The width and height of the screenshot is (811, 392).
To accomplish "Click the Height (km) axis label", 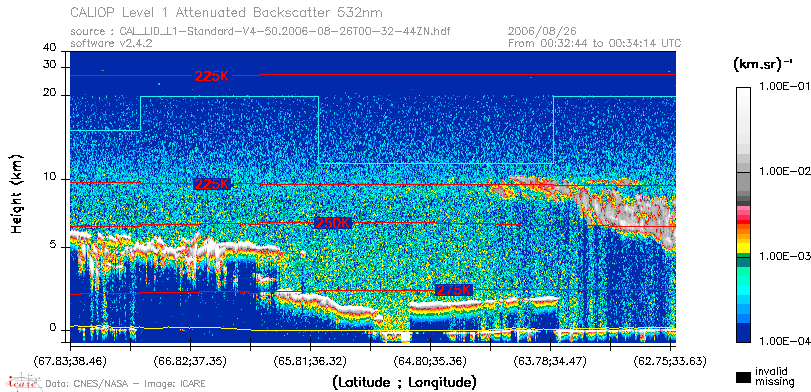I will pos(18,194).
